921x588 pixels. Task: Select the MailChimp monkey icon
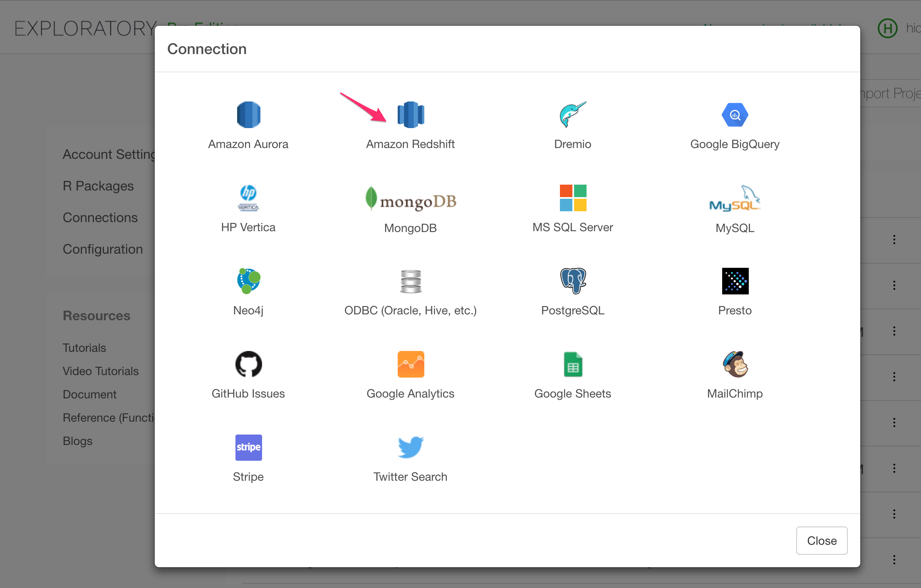coord(735,364)
